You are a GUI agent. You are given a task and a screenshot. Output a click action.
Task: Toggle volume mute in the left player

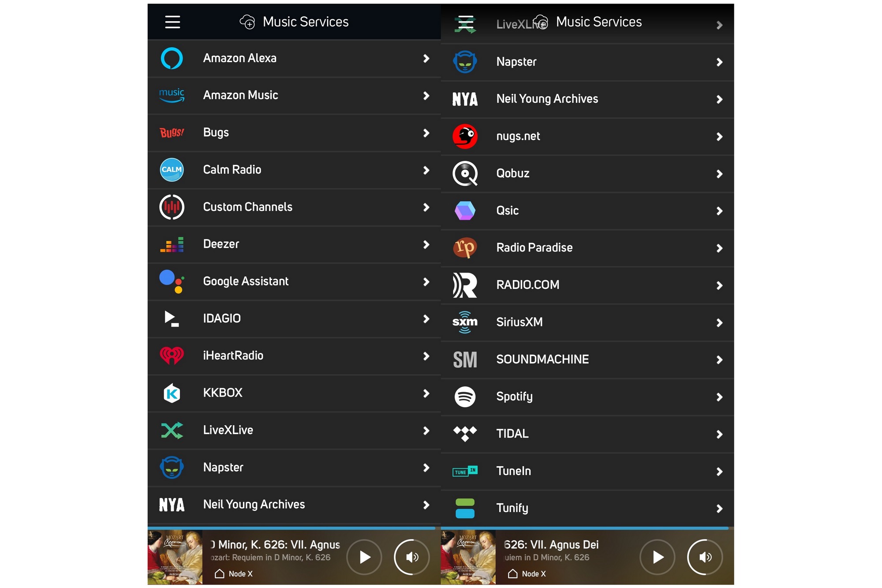coord(411,557)
